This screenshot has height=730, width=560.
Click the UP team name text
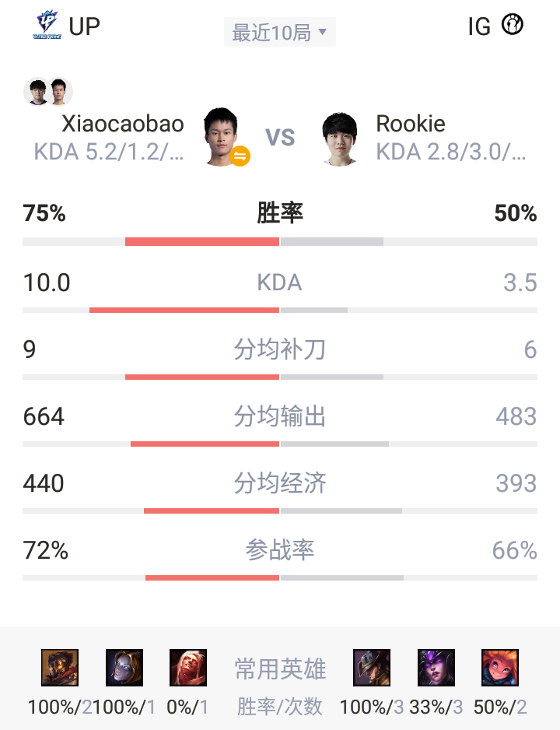84,26
